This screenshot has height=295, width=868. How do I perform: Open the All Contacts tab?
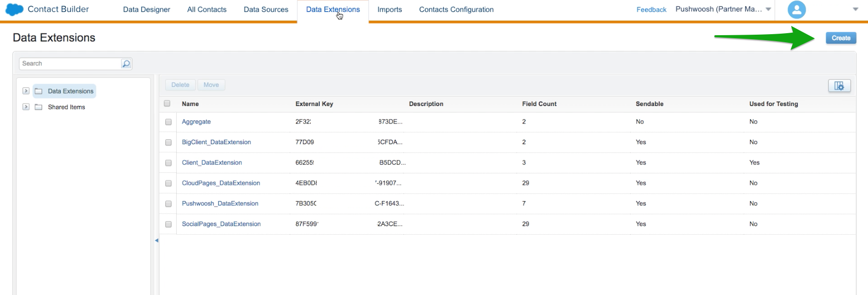tap(207, 10)
